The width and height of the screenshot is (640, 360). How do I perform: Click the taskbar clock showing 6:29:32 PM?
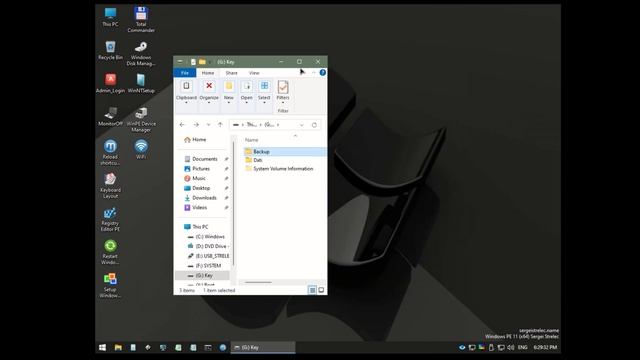pos(545,347)
